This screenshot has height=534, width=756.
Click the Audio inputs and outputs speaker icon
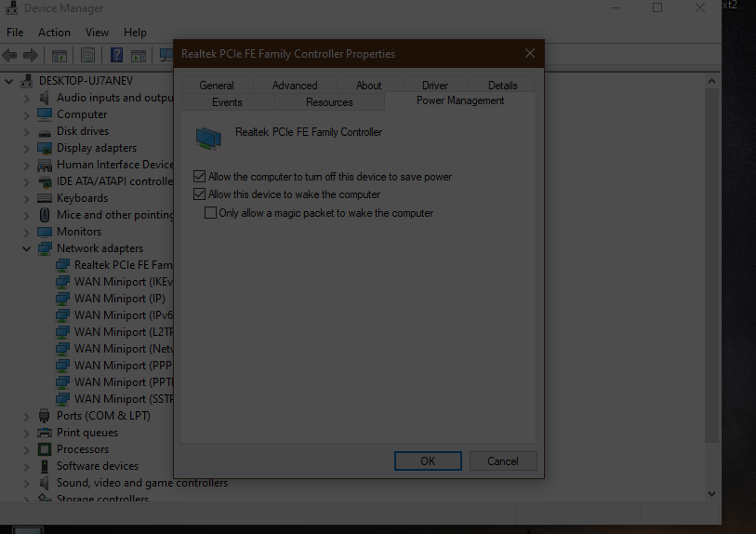45,98
